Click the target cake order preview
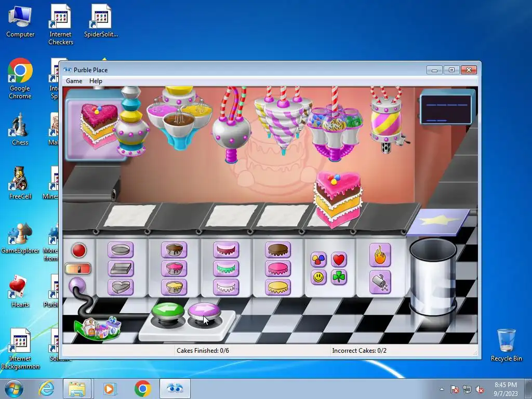Image resolution: width=532 pixels, height=399 pixels. (98, 125)
